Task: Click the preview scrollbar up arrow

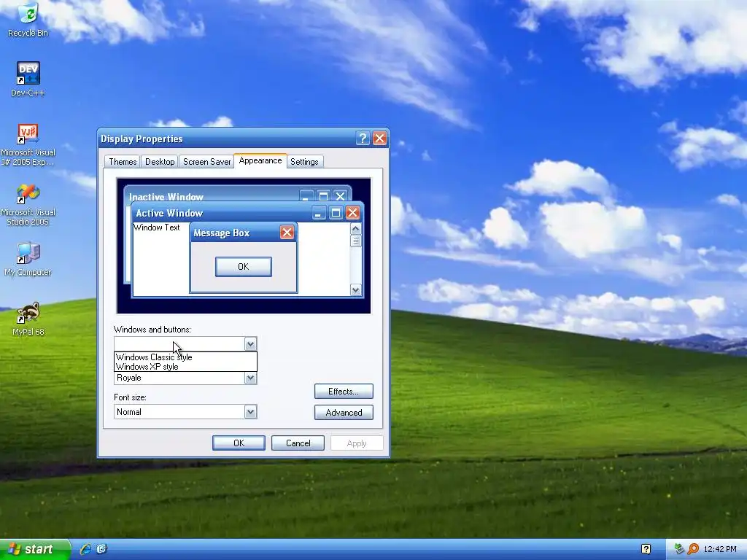Action: coord(355,228)
